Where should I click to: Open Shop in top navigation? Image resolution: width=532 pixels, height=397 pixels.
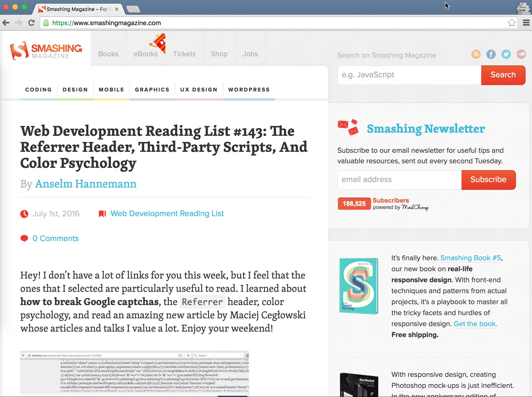pos(219,54)
